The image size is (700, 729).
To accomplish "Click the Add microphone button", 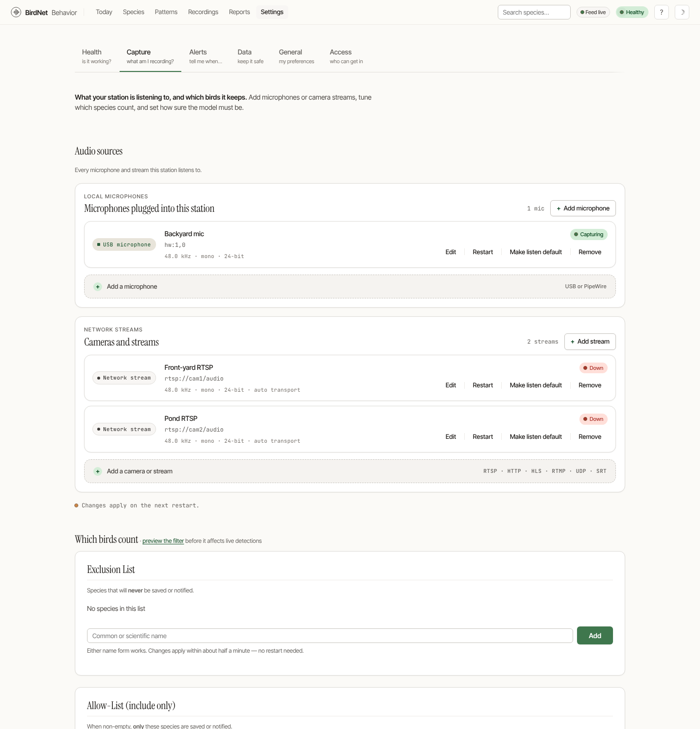I will pos(583,208).
